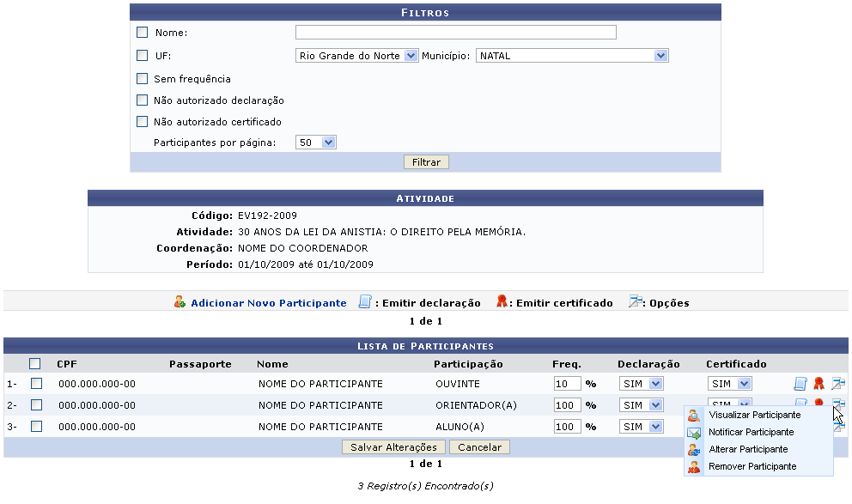Enable the Nome filter checkbox

(143, 33)
